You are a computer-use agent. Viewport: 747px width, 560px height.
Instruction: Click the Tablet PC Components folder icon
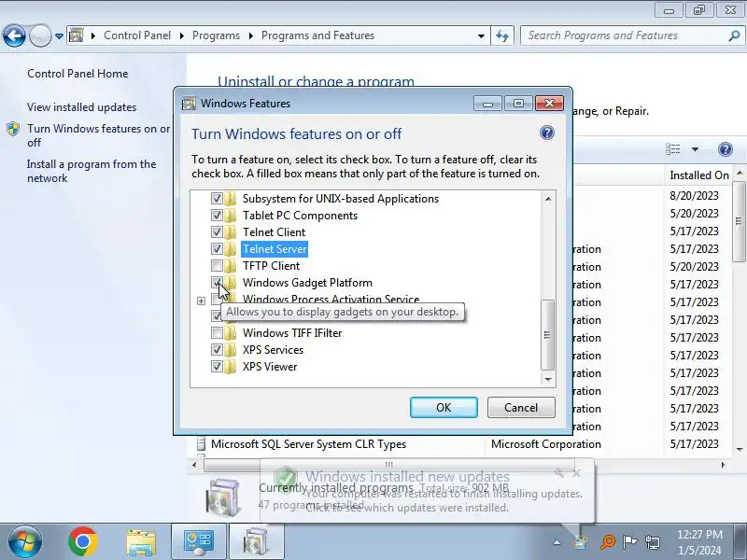pyautogui.click(x=230, y=216)
